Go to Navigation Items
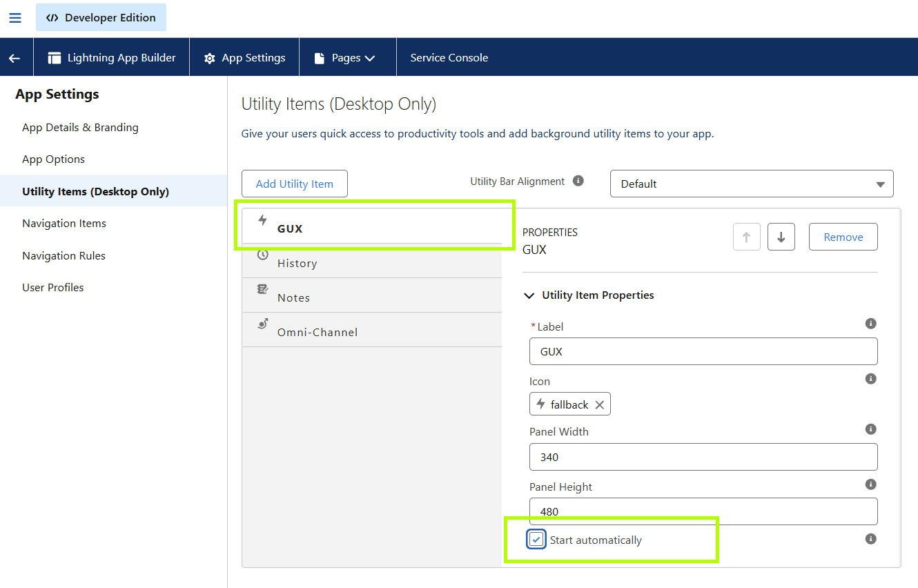The height and width of the screenshot is (588, 918). tap(64, 224)
